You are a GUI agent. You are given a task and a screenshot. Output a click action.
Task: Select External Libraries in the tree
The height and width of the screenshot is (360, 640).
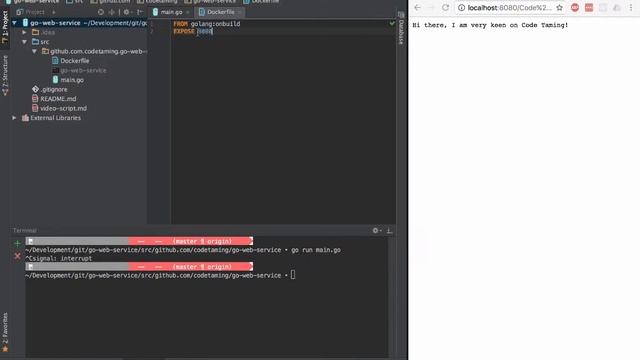56,118
